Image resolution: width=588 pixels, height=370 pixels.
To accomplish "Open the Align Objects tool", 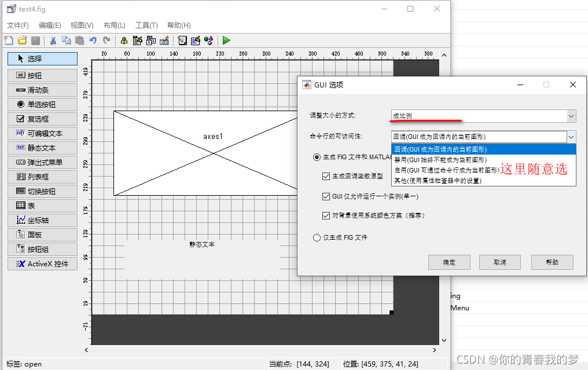I will [124, 41].
